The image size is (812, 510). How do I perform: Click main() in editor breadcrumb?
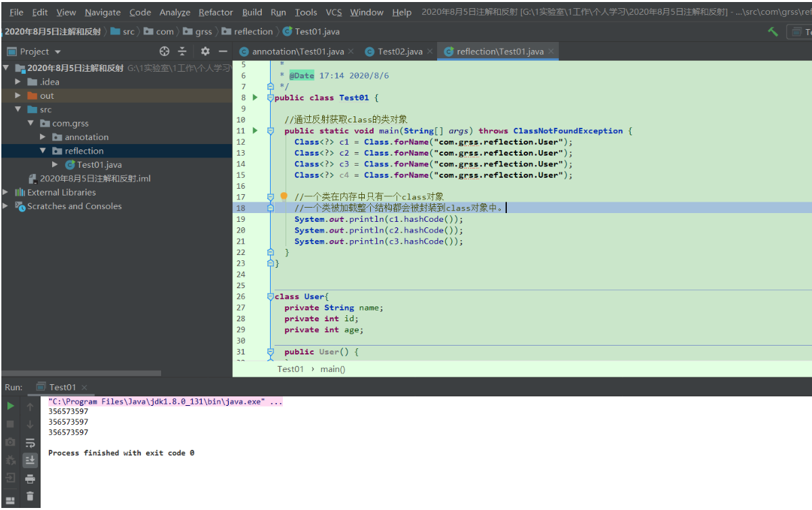[332, 369]
